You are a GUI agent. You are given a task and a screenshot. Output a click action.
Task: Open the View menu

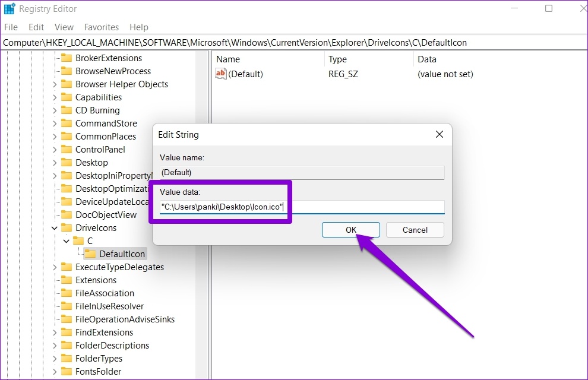[x=64, y=27]
